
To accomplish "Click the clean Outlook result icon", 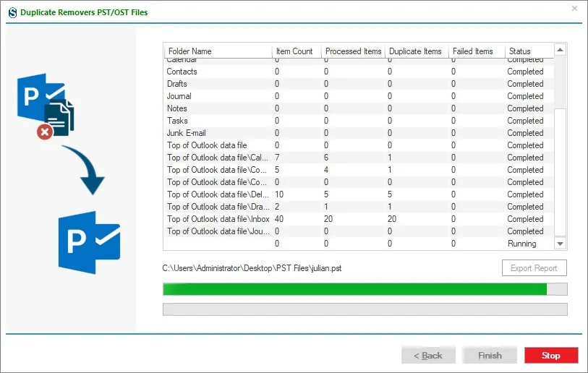I will [x=89, y=242].
